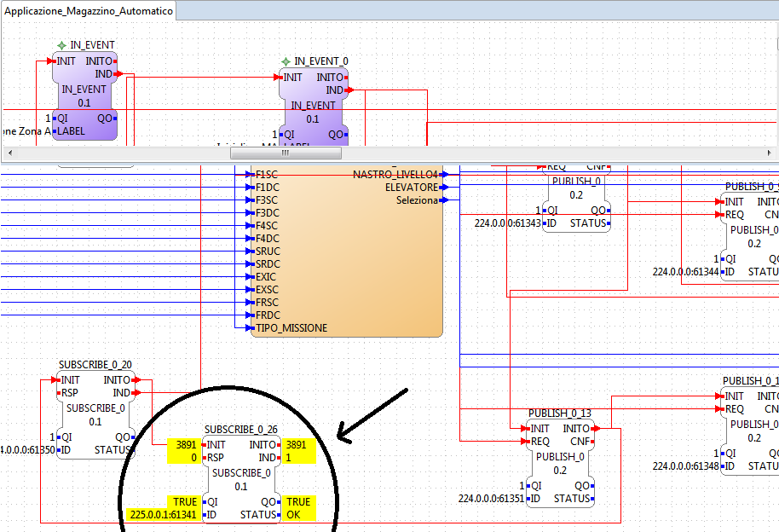Image resolution: width=779 pixels, height=532 pixels.
Task: Click the ELEVATORE output pin
Action: (412, 188)
